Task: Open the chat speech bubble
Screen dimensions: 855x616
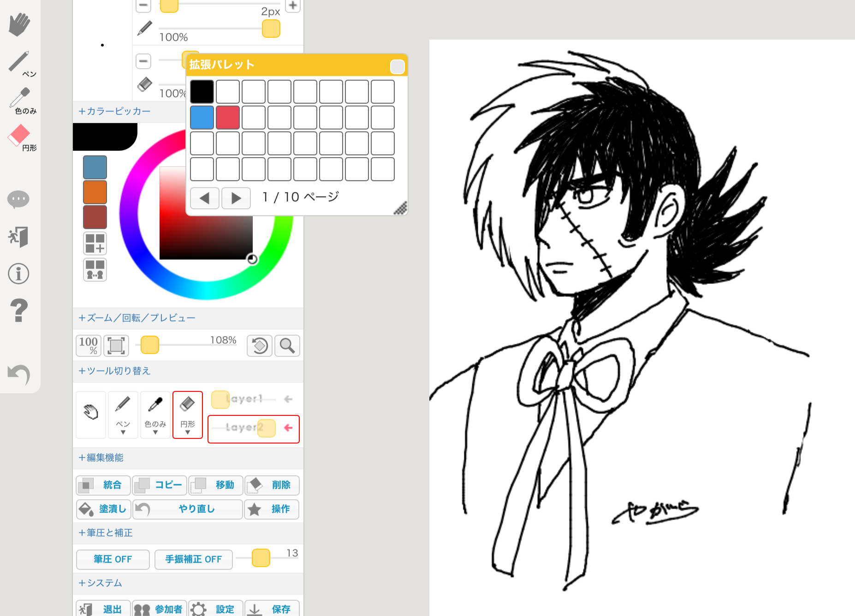Action: [18, 200]
